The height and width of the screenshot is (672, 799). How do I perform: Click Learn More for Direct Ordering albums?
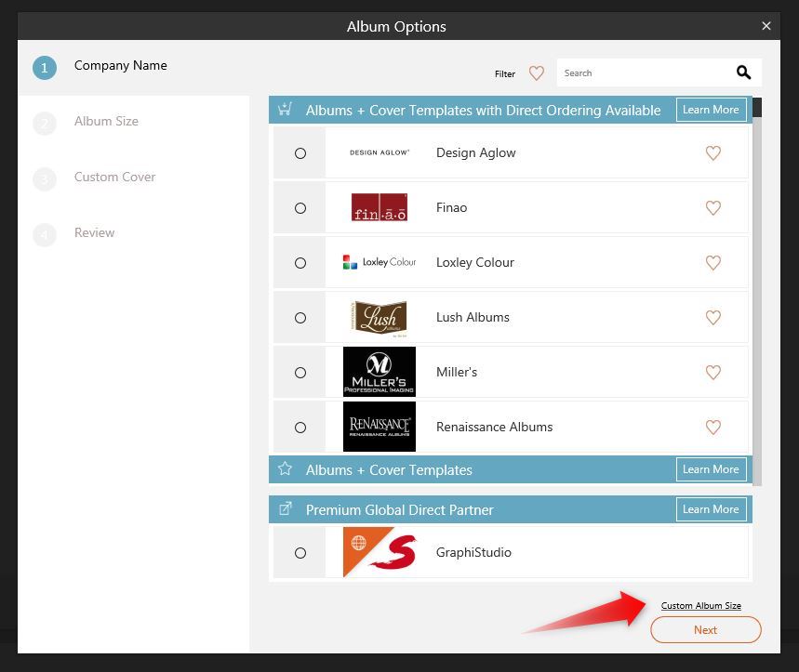711,110
